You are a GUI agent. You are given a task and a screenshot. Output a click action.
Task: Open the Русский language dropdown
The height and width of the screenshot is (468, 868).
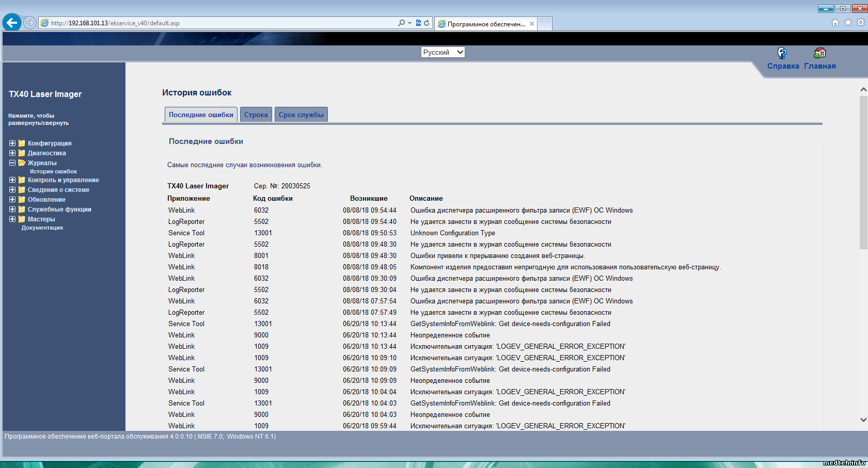click(443, 52)
